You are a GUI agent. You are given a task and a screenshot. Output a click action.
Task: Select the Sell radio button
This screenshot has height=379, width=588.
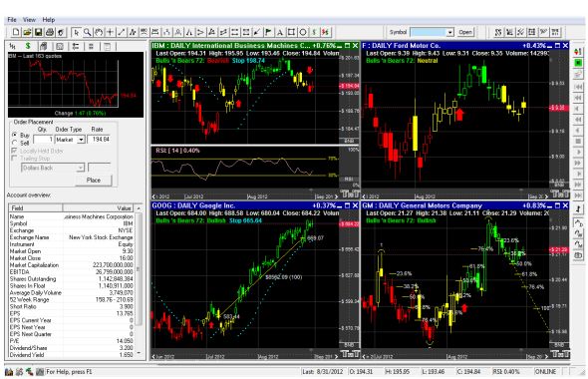click(x=15, y=143)
